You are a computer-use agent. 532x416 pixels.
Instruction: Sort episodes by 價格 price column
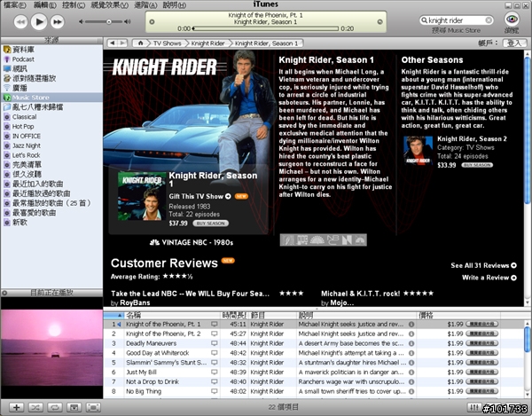pos(458,315)
